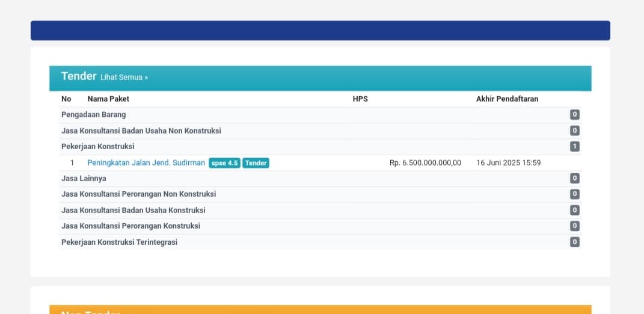Select Jasa Konsultansi Perorangan Non Konstruksi row
Screen dimensions: 644x314
coord(139,194)
